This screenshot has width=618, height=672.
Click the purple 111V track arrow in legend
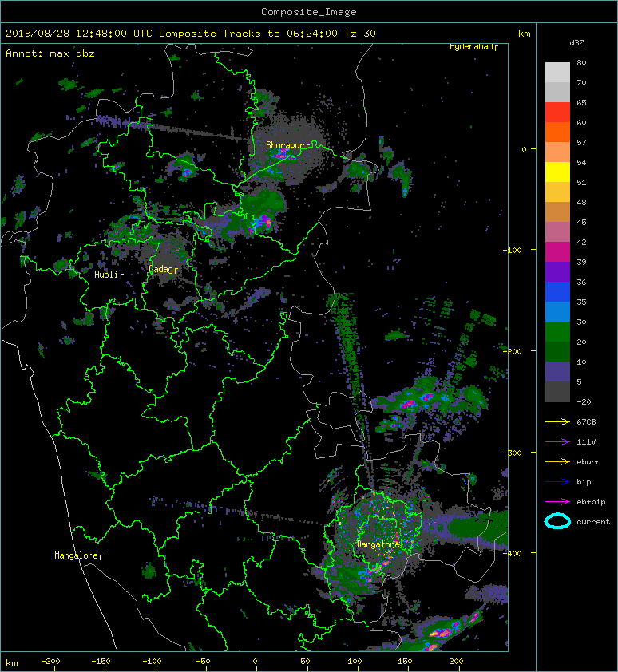point(557,442)
